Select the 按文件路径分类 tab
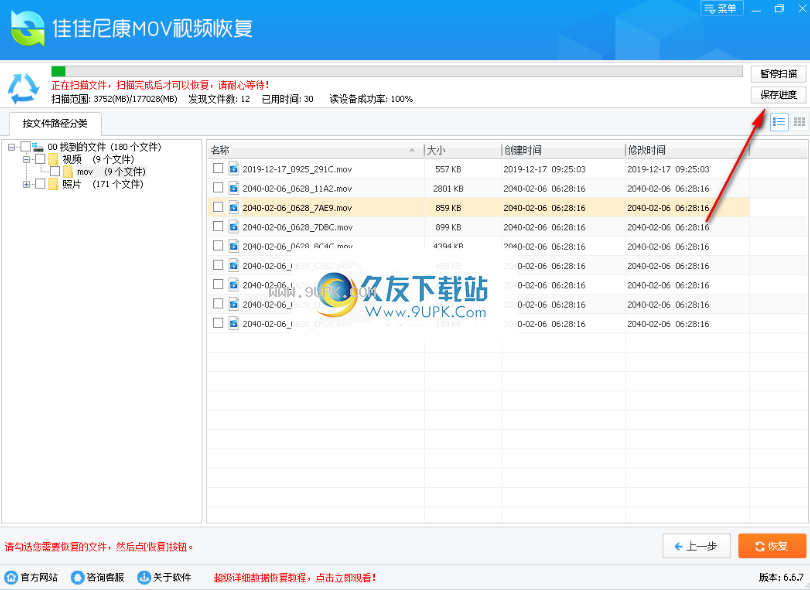810x590 pixels. (55, 123)
